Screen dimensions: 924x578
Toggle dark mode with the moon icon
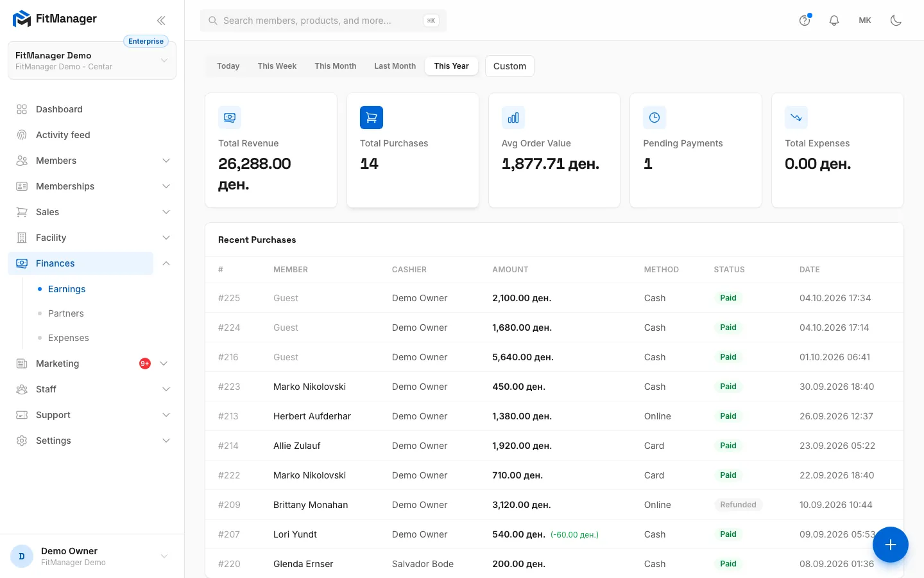tap(896, 21)
